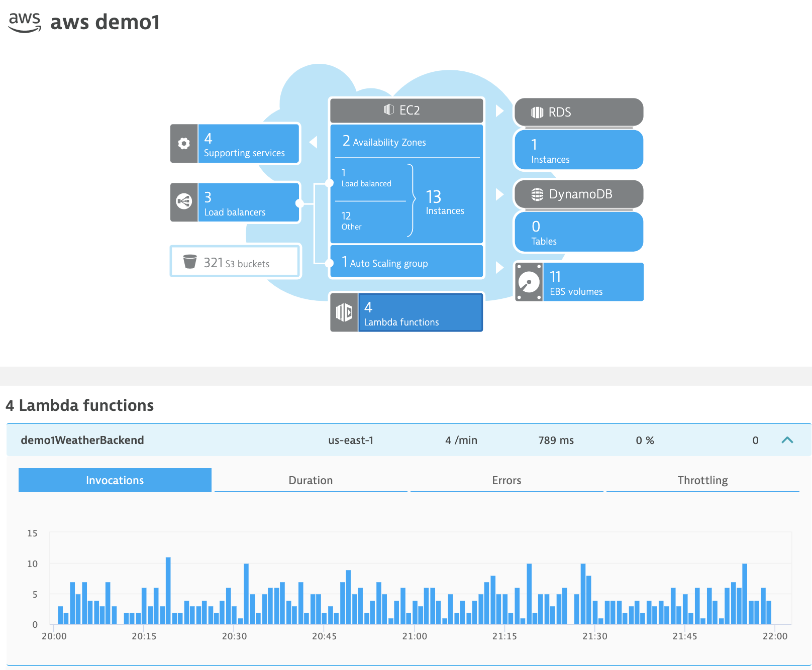Select the 2 Availability Zones tile
Image resolution: width=812 pixels, height=670 pixels.
pyautogui.click(x=407, y=142)
